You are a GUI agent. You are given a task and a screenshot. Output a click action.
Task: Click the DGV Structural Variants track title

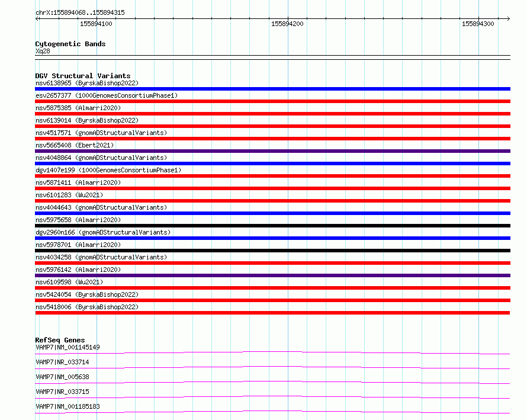tap(83, 76)
